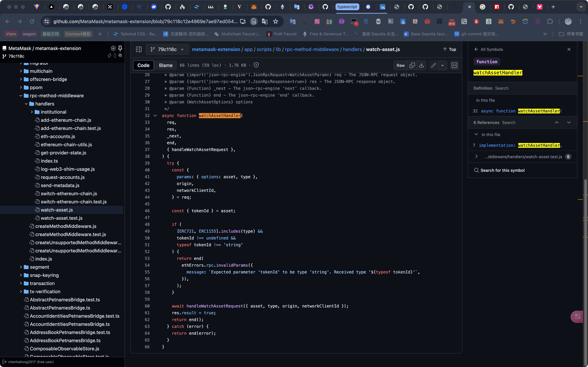Open a new browser tab
Image resolution: width=588 pixels, height=367 pixels.
(553, 7)
